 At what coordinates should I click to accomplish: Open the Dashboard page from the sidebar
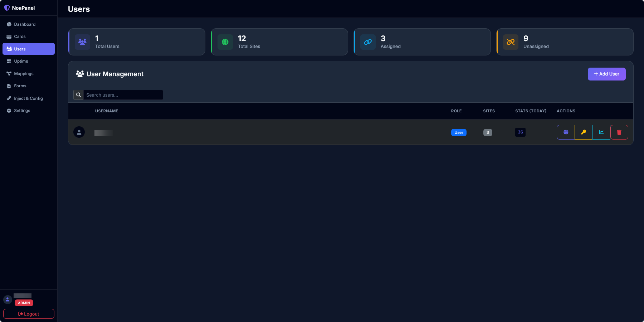(25, 24)
